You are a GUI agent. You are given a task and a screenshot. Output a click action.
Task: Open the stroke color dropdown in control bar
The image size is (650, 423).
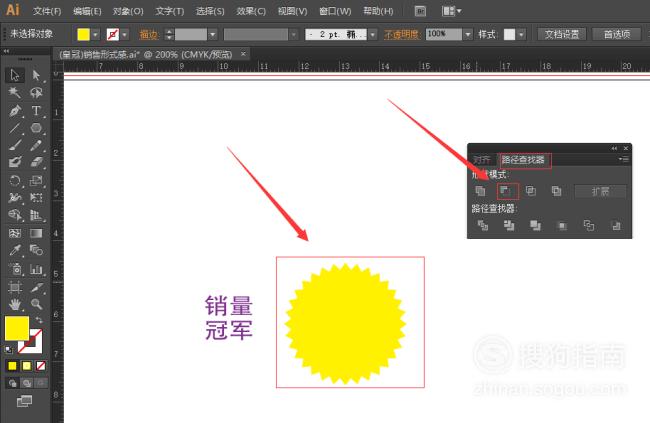click(125, 34)
